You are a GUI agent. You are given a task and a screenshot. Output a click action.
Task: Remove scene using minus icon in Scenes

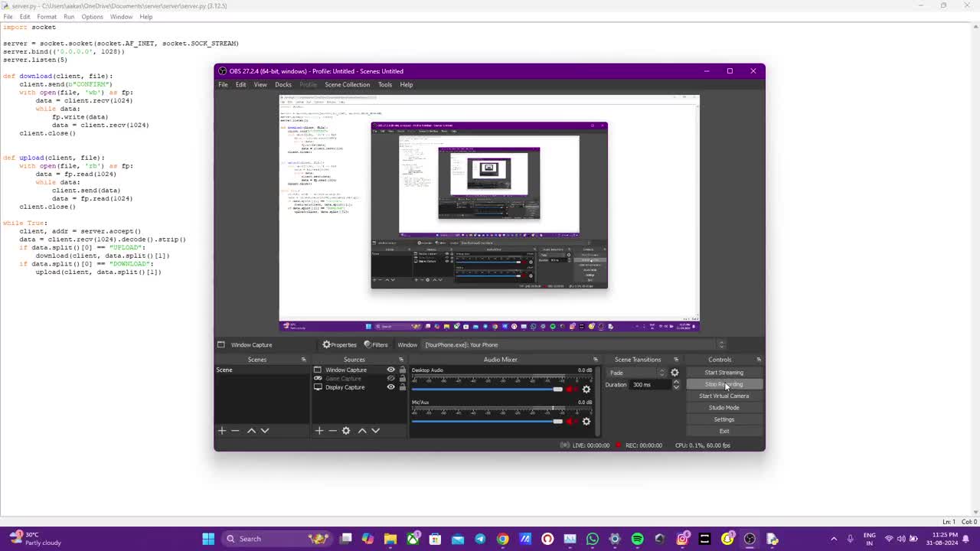(x=236, y=431)
